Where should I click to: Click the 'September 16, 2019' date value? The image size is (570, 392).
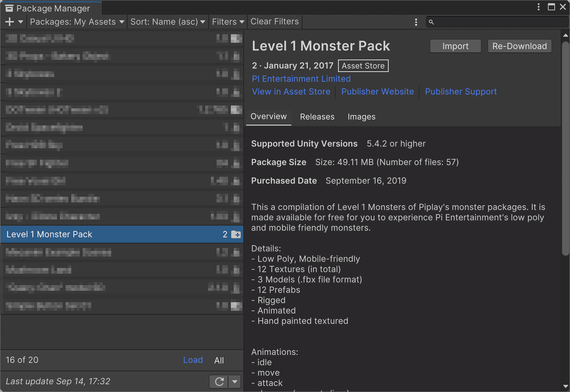pos(366,181)
